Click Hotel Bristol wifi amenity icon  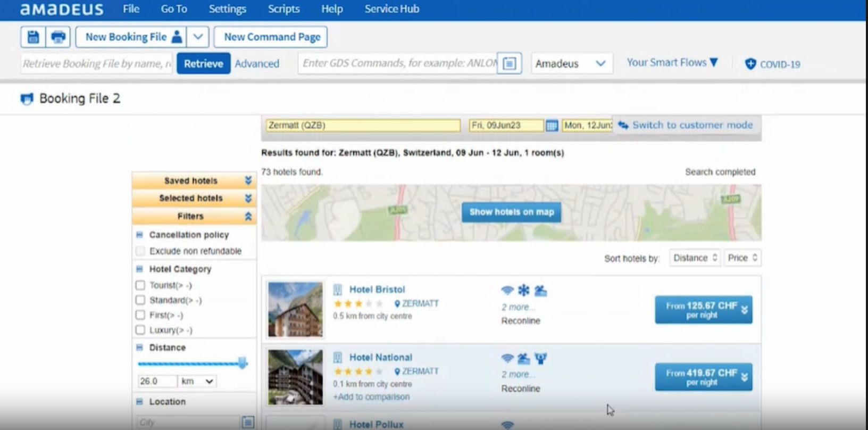coord(507,290)
